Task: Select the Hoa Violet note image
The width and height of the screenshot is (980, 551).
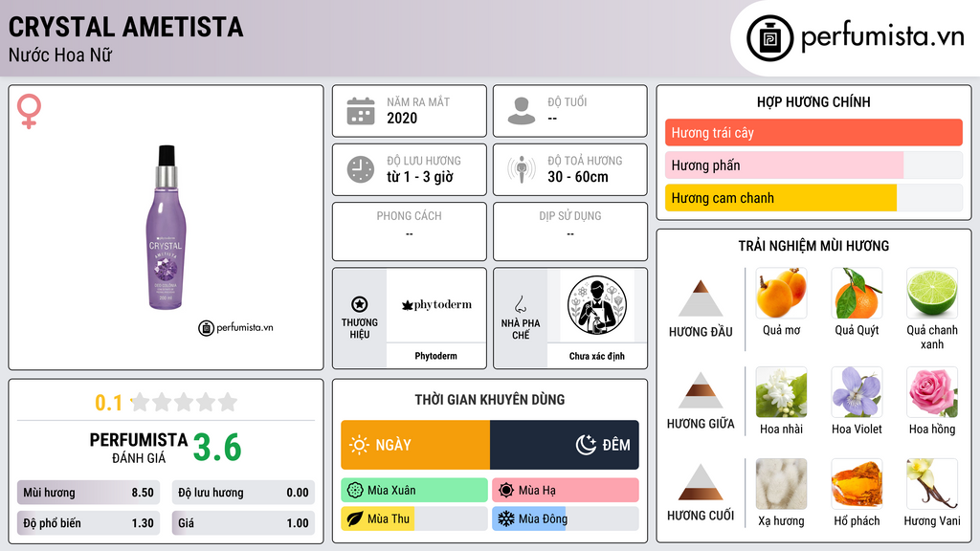Action: [857, 391]
